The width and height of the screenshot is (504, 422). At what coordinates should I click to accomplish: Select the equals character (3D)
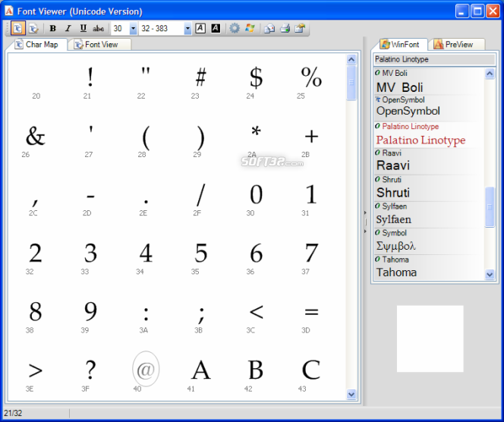pyautogui.click(x=311, y=312)
